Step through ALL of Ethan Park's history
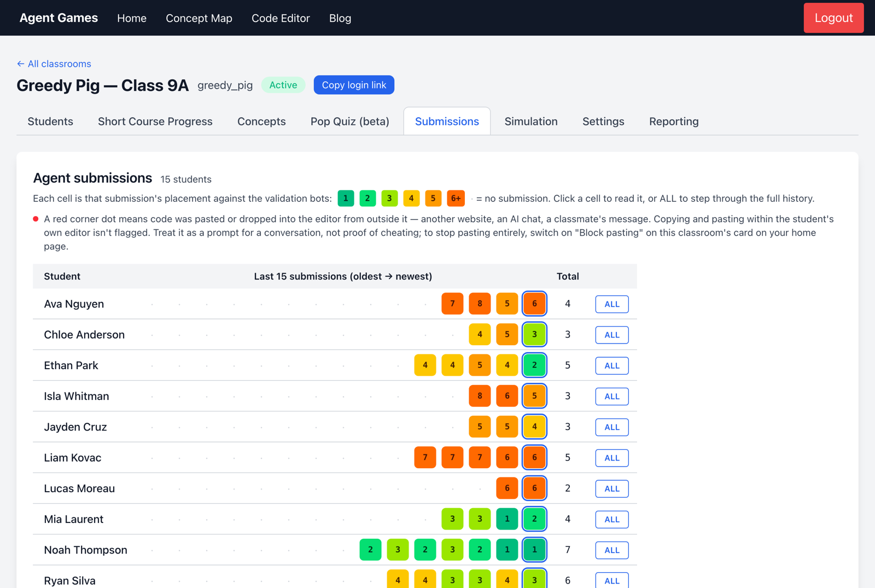875x588 pixels. click(x=612, y=365)
